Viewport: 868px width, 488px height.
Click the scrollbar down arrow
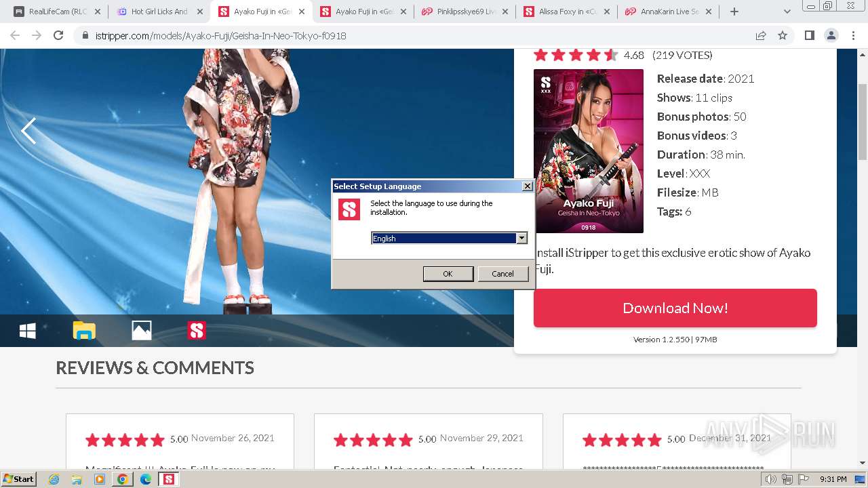tap(863, 463)
